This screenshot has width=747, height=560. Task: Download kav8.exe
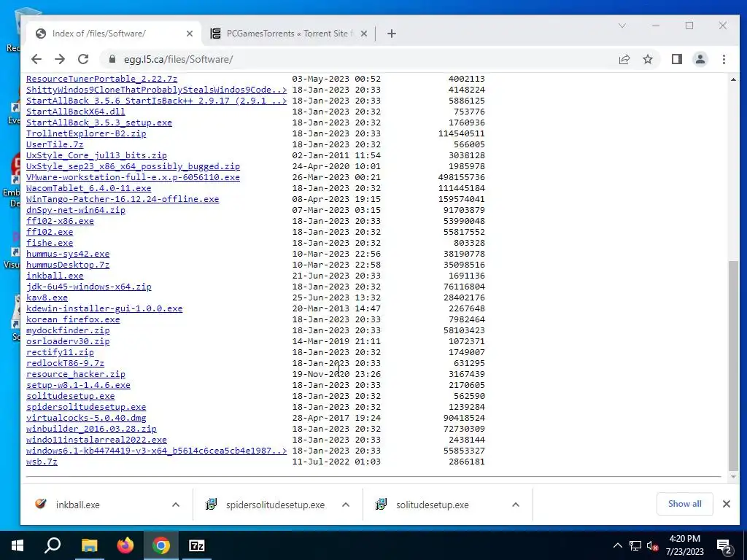(47, 297)
